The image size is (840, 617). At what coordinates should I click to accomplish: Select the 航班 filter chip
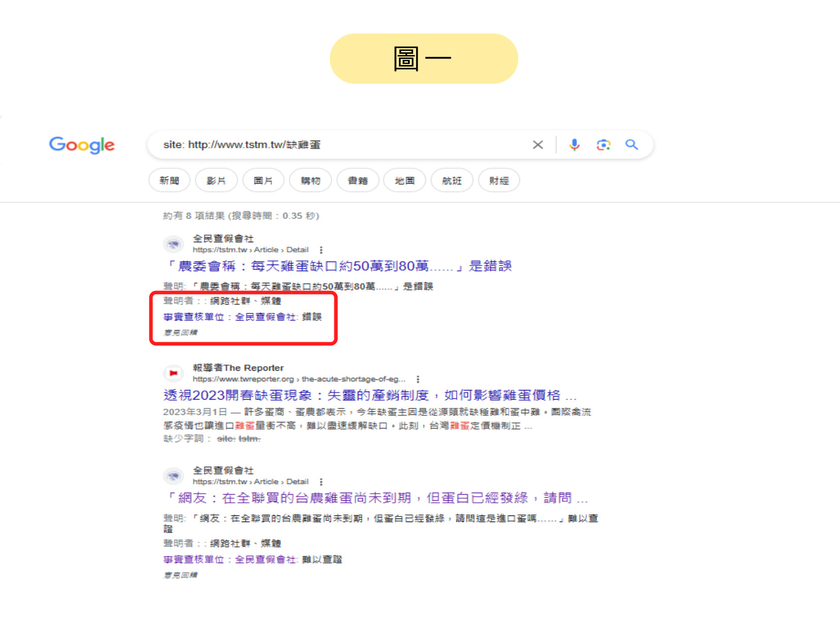(x=452, y=180)
